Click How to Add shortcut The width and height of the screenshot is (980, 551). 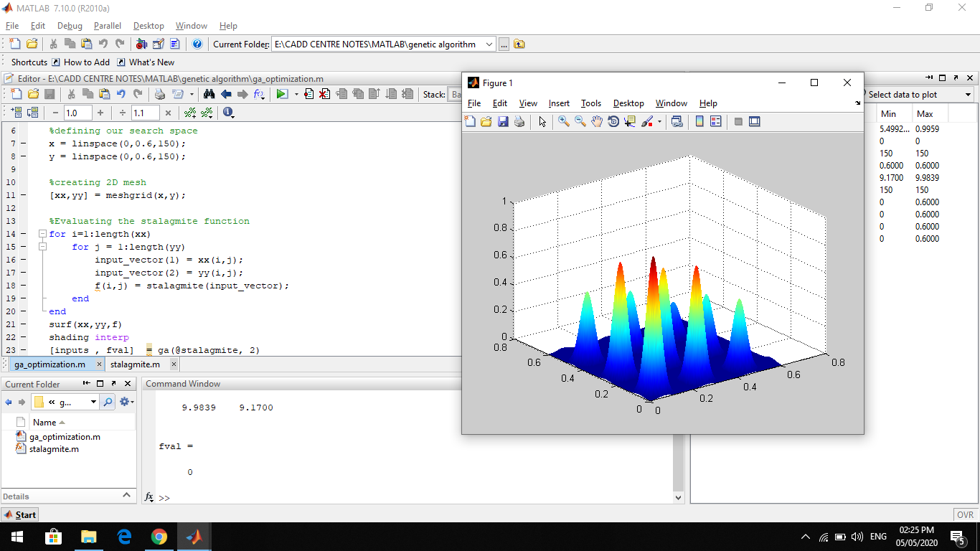pos(81,62)
